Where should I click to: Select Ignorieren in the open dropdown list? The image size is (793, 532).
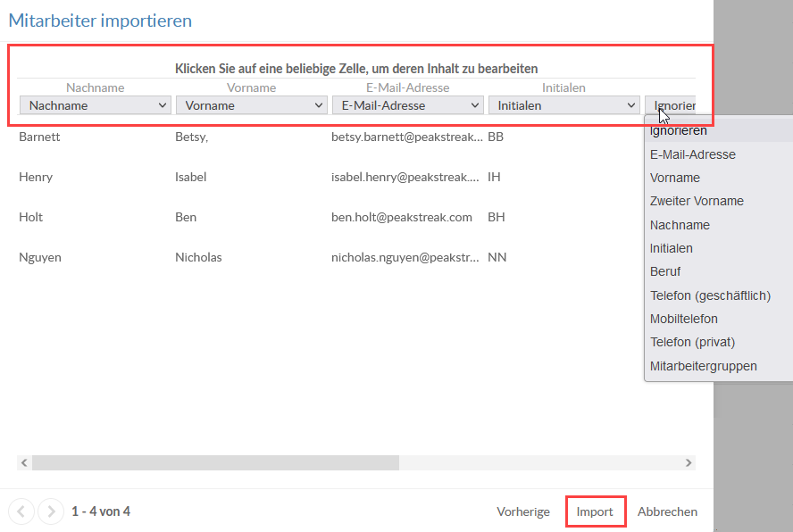click(678, 131)
